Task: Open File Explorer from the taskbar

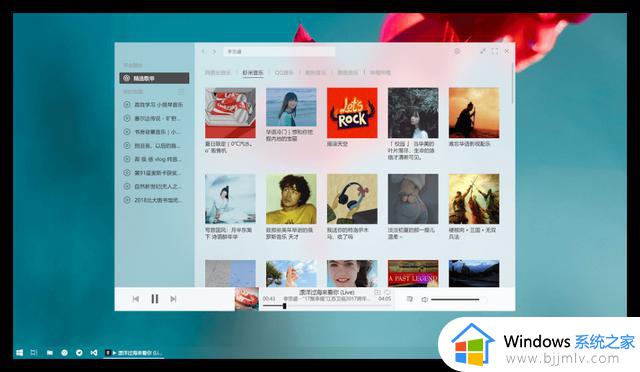Action: pos(49,352)
